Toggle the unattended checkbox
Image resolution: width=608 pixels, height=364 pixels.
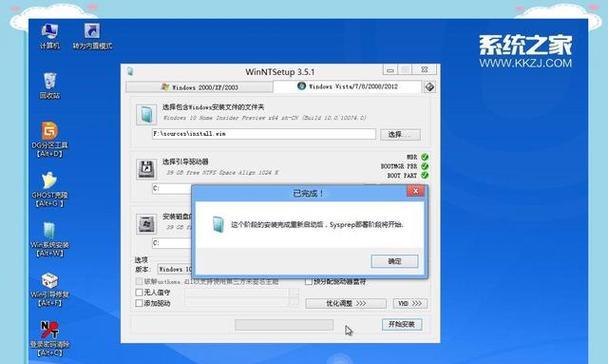139,292
